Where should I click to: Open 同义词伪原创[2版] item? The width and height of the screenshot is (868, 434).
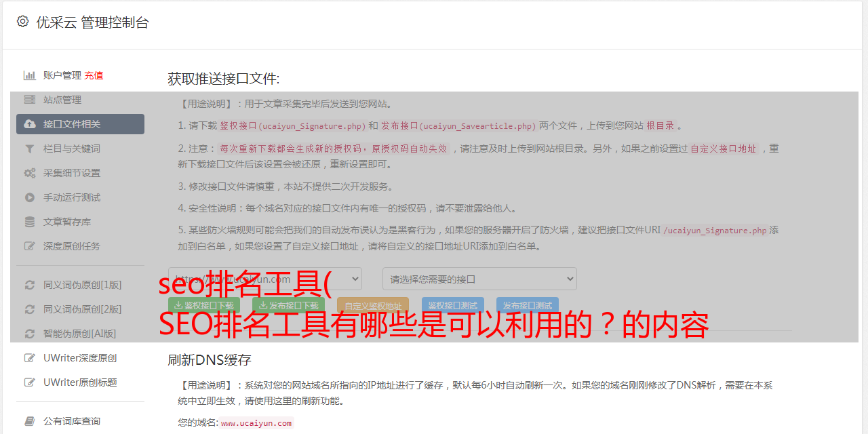[x=80, y=309]
